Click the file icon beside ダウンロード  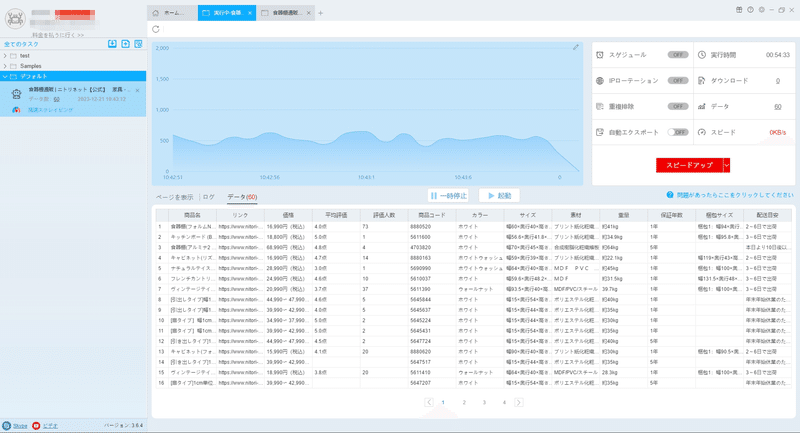[702, 81]
